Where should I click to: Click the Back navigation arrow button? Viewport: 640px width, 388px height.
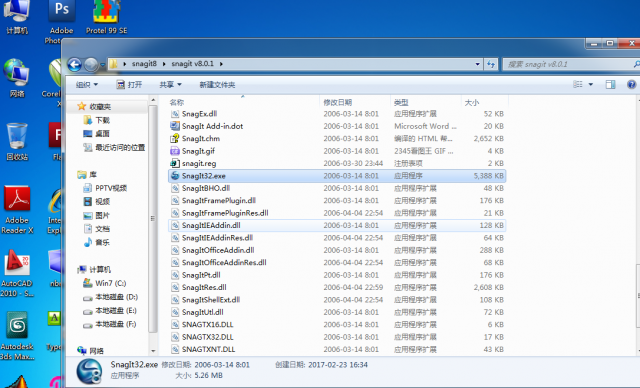[74, 64]
